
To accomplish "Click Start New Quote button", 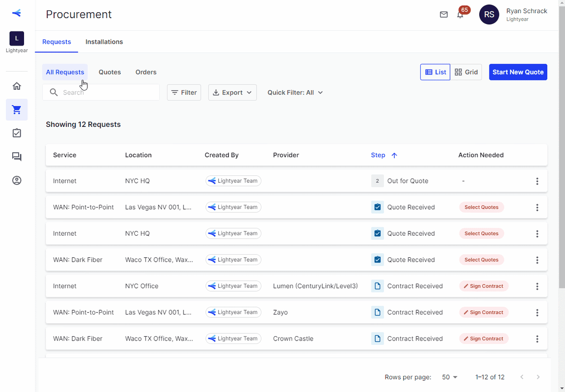I will pyautogui.click(x=518, y=72).
